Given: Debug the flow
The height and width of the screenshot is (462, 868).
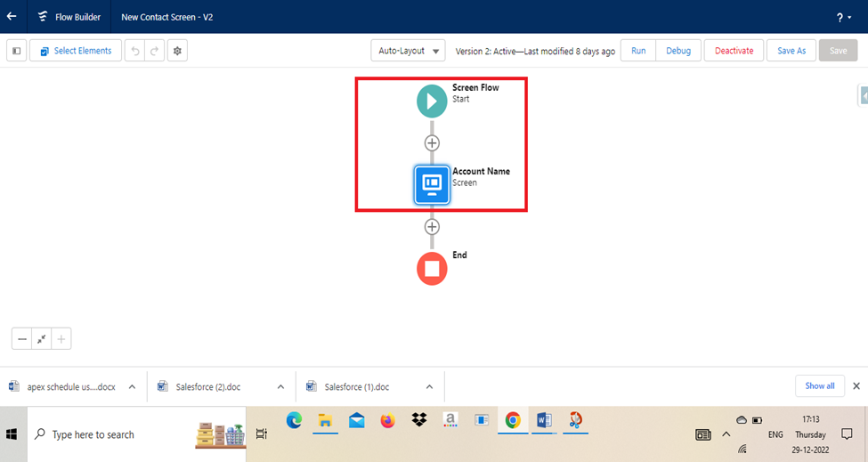Looking at the screenshot, I should (678, 51).
